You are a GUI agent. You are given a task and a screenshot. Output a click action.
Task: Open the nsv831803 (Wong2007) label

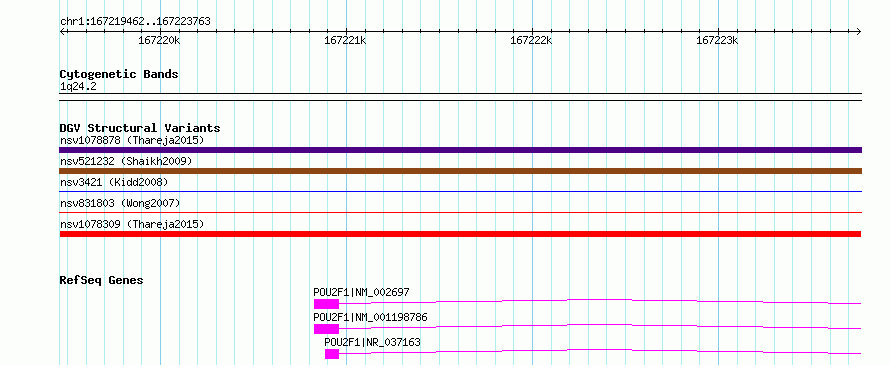click(x=120, y=203)
